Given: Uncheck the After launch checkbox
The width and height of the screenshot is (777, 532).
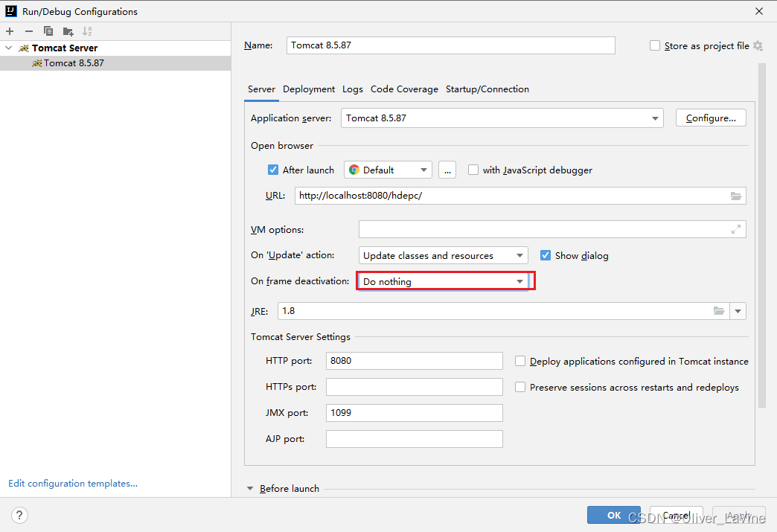Looking at the screenshot, I should (x=273, y=170).
